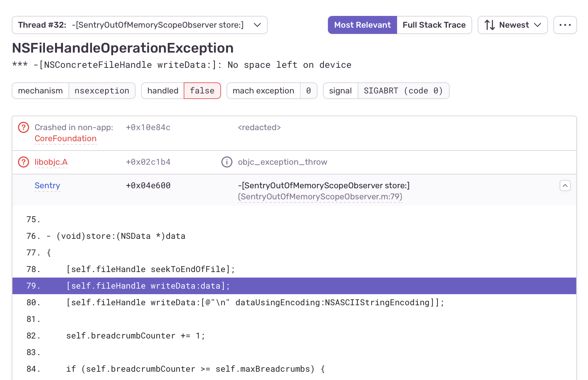Image resolution: width=588 pixels, height=380 pixels.
Task: Click the <redacted> function name
Action: [259, 127]
